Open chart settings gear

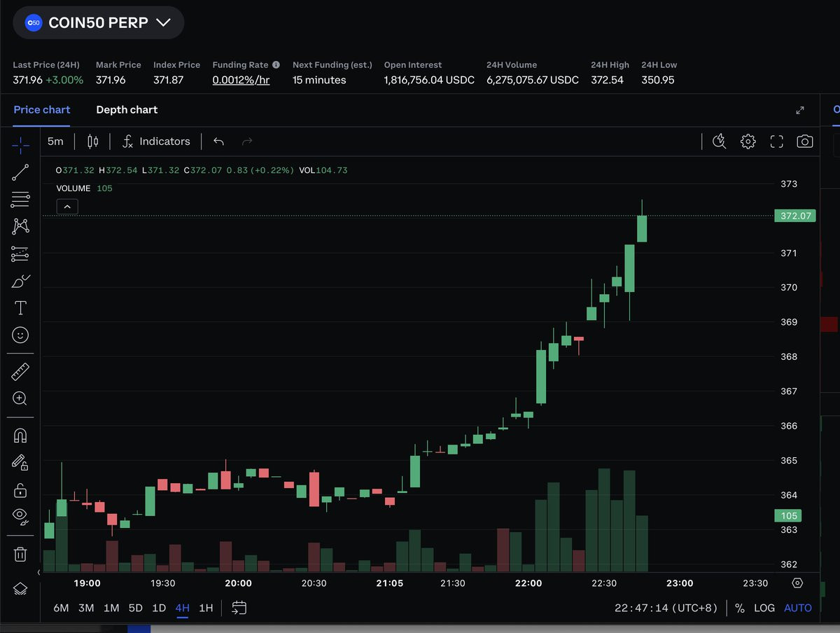(748, 141)
